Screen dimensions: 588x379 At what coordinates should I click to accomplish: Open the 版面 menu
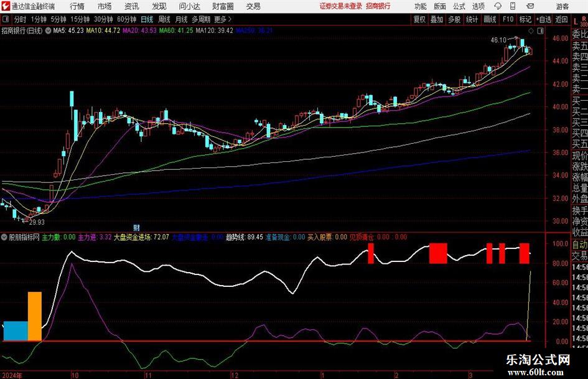coord(440,6)
